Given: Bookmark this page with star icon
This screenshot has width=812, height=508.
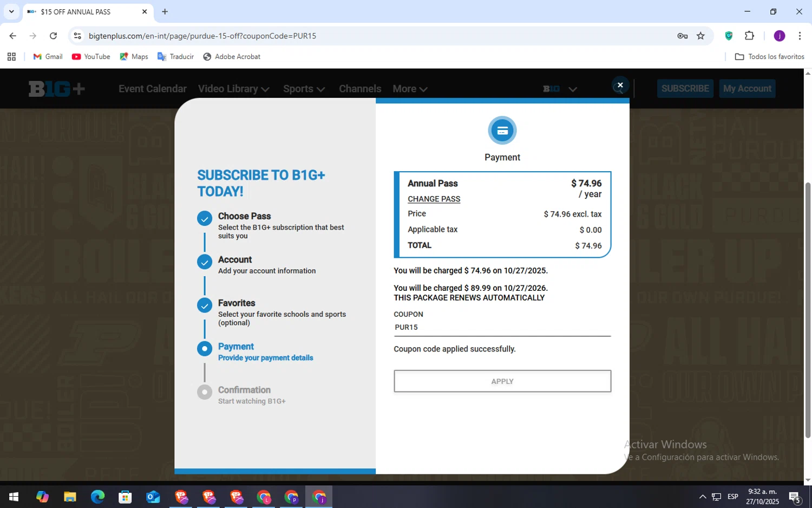Looking at the screenshot, I should 700,36.
